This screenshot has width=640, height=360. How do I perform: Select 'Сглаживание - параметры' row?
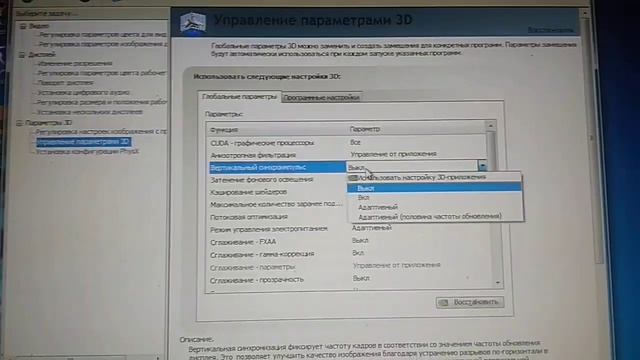(253, 267)
